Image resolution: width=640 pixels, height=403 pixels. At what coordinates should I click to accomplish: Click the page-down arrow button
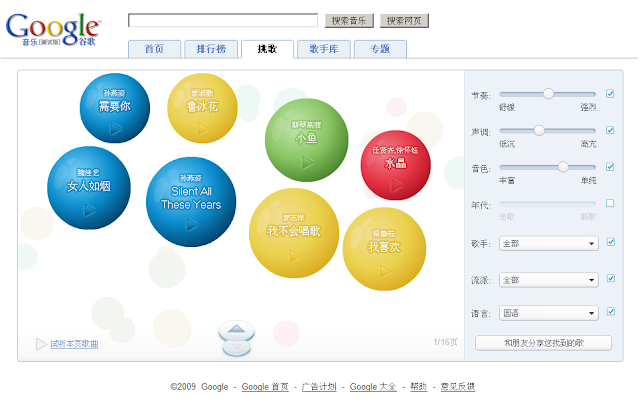click(236, 348)
